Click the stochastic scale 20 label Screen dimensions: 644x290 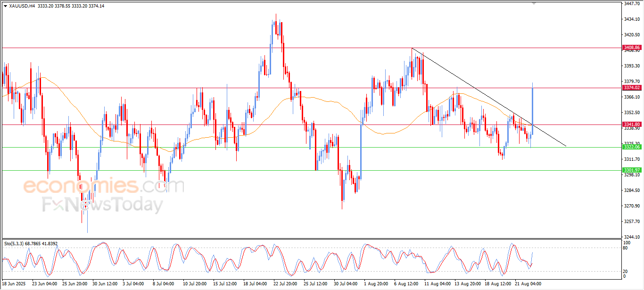click(626, 271)
